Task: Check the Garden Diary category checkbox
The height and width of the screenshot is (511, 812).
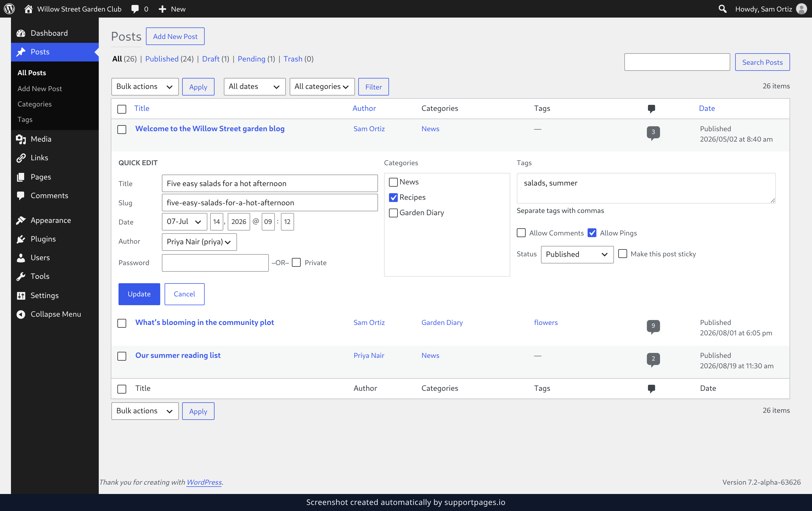Action: coord(393,213)
